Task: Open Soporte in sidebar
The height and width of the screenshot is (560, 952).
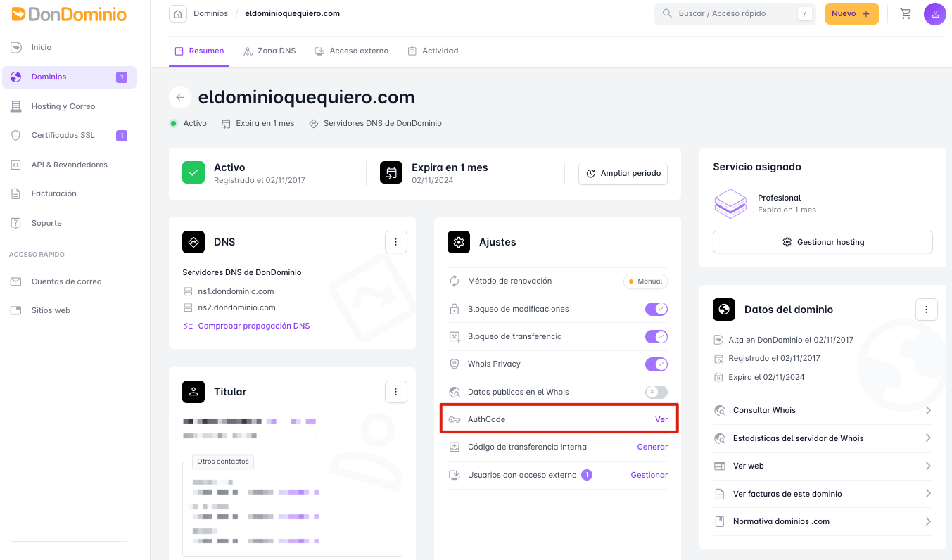Action: [x=69, y=223]
